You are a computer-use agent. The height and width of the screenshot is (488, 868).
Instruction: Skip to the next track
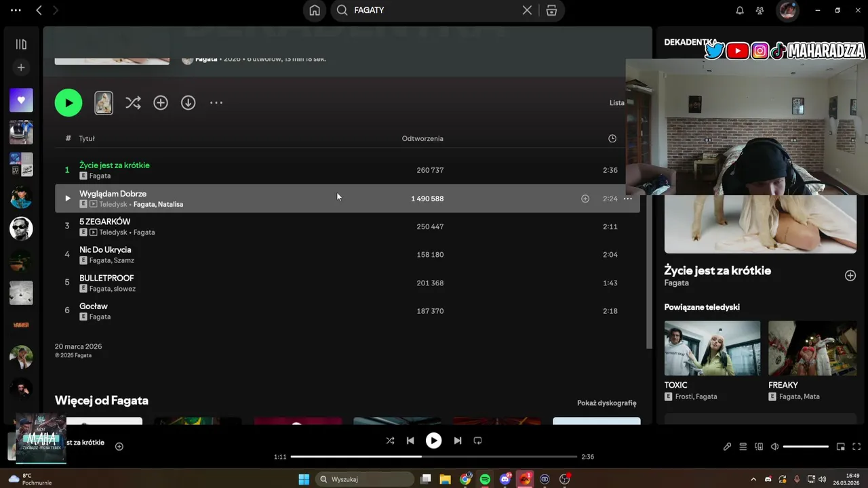pos(458,441)
